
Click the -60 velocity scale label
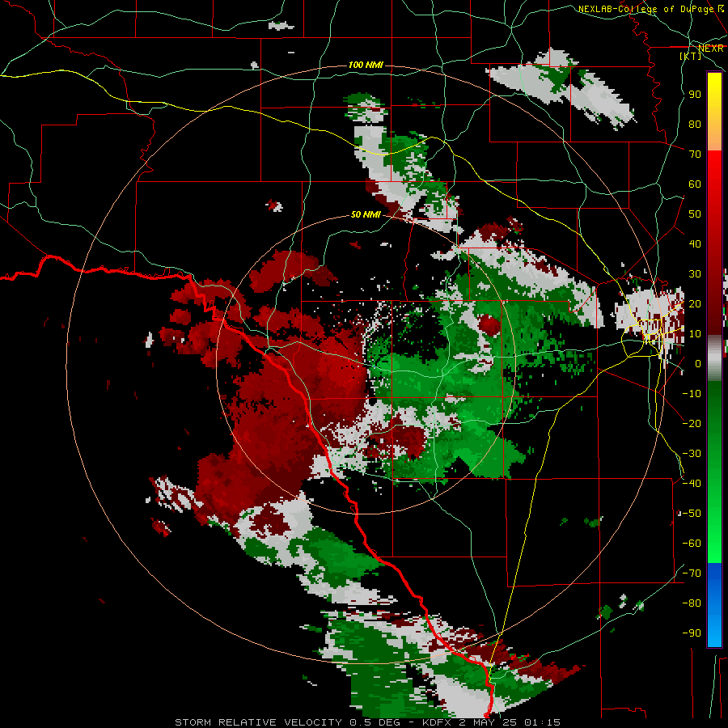pos(692,544)
